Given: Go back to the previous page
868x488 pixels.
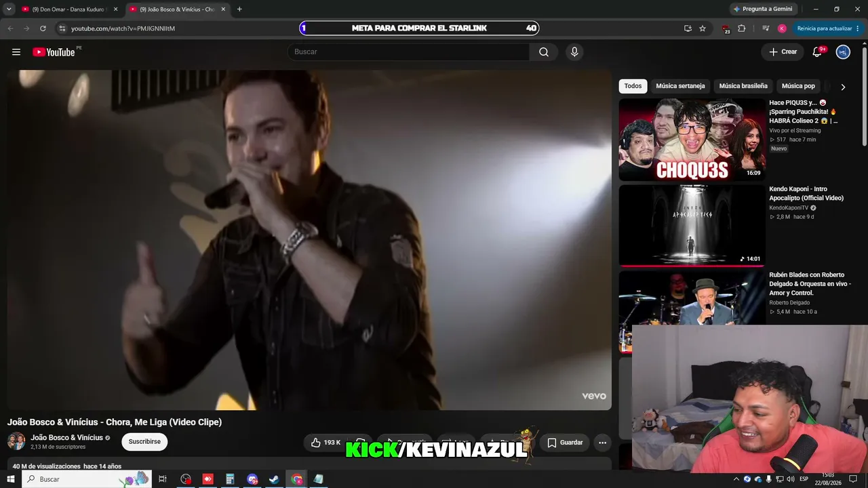Looking at the screenshot, I should [x=10, y=28].
